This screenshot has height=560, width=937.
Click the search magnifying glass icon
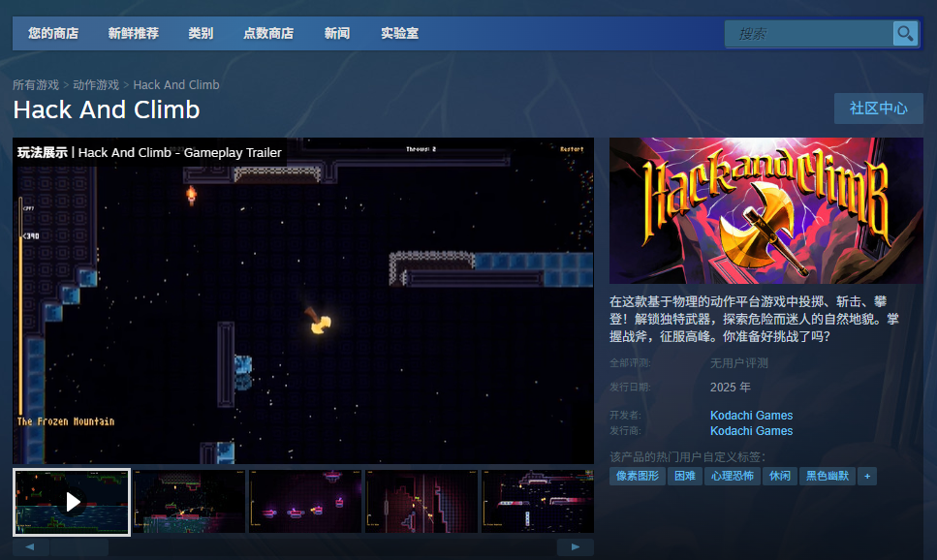point(905,33)
